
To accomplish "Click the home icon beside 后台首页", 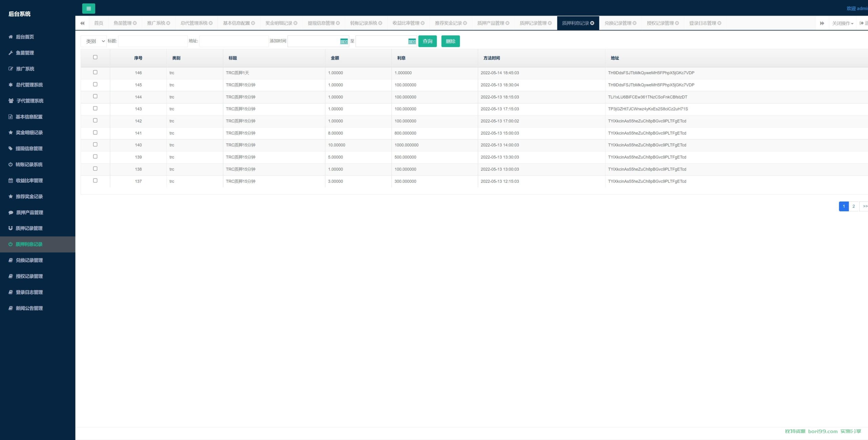I will coord(11,37).
